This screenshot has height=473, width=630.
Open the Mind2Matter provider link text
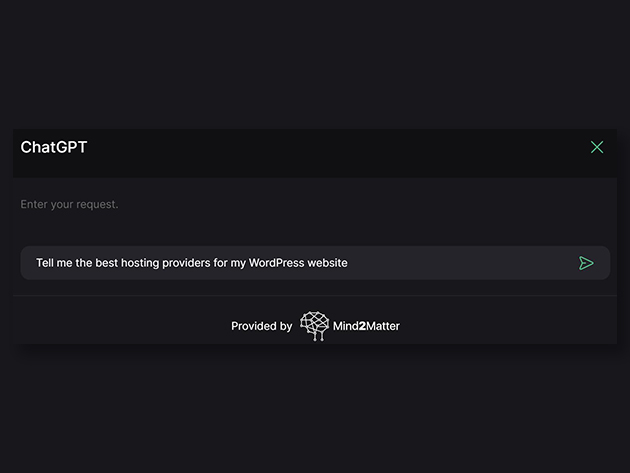[x=366, y=326]
